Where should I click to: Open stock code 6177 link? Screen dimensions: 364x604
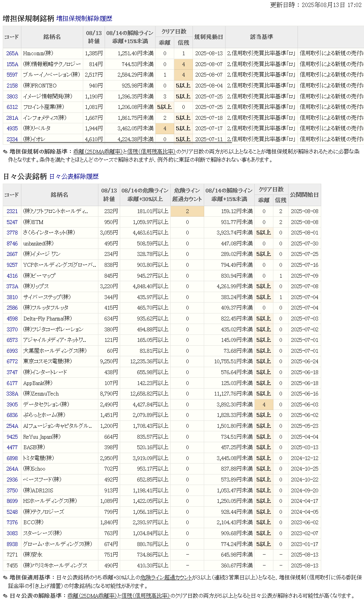12,383
